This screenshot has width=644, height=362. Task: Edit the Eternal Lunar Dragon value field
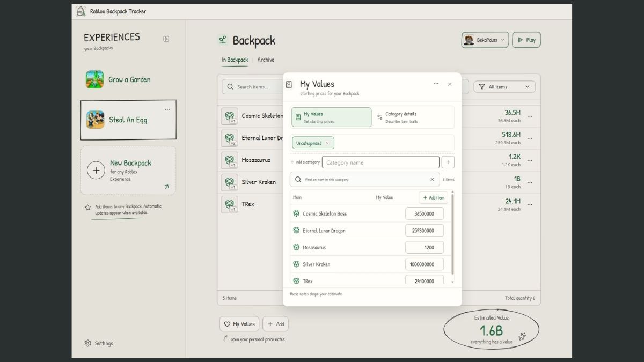point(425,231)
